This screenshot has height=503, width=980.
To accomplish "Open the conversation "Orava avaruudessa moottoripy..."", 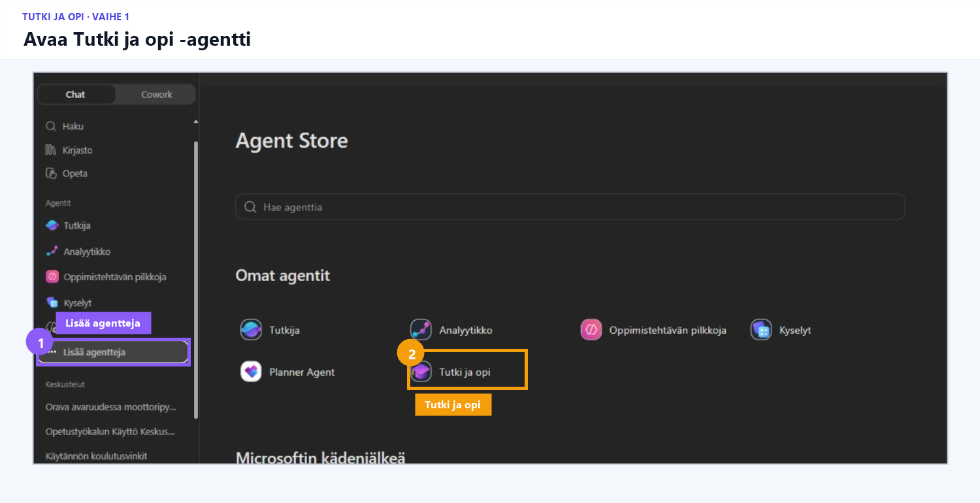I will point(111,407).
